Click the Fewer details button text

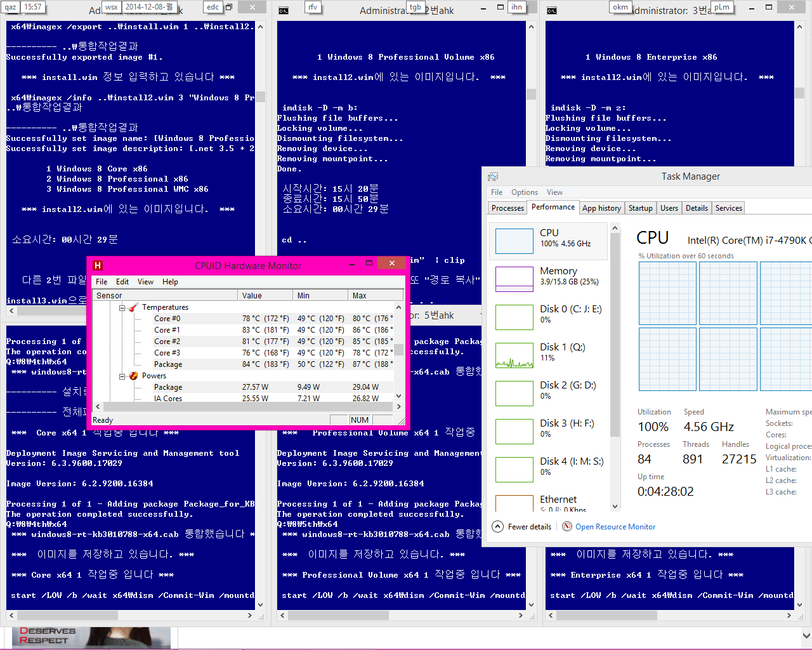530,527
